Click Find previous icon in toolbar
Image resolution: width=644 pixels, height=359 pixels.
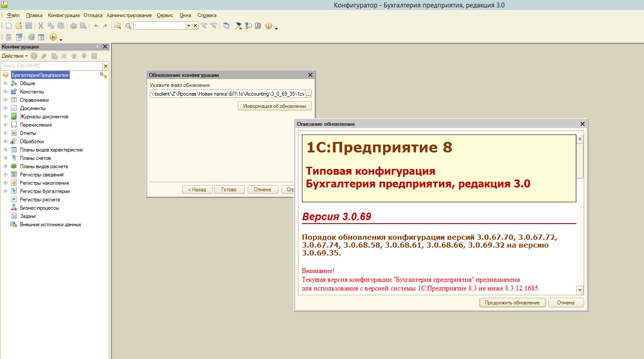pos(214,26)
